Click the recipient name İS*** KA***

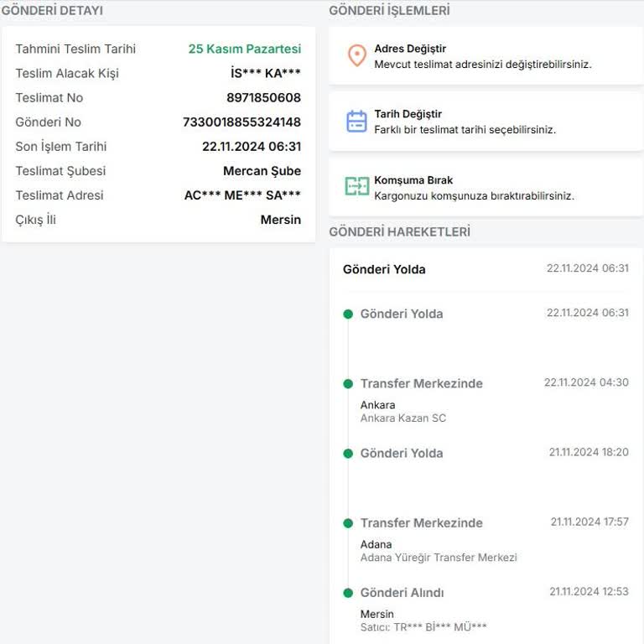pos(265,73)
